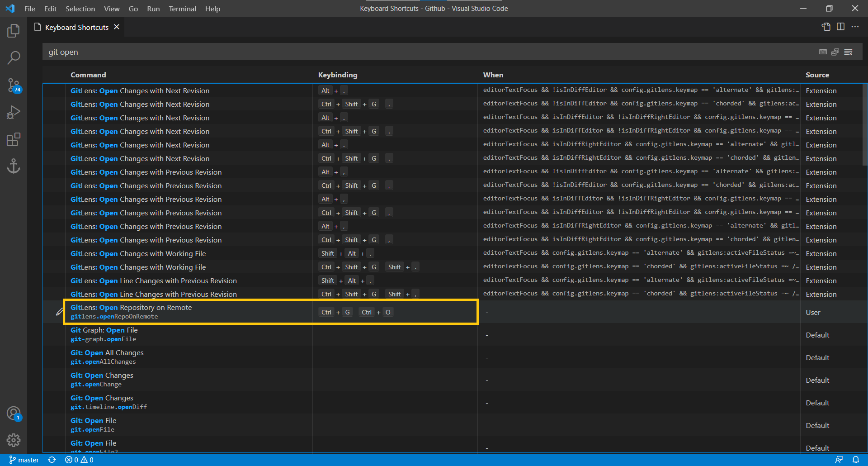Open the Accounts menu icon
The height and width of the screenshot is (466, 868).
[x=14, y=413]
